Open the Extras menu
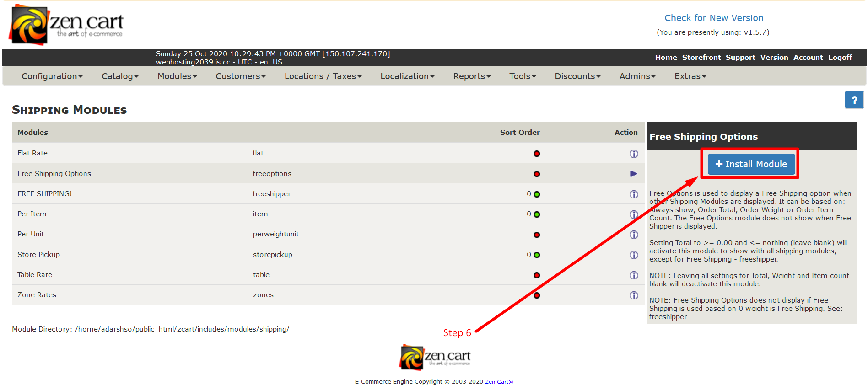The height and width of the screenshot is (385, 868). 690,76
